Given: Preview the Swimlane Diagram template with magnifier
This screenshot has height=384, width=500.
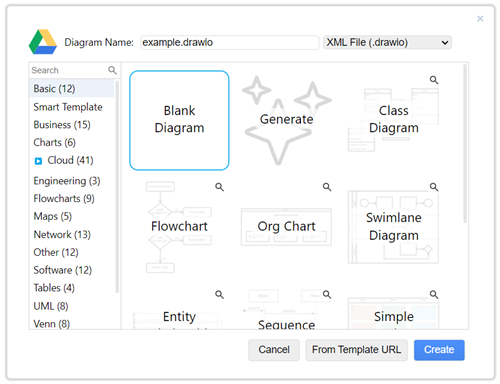Looking at the screenshot, I should click(x=434, y=187).
